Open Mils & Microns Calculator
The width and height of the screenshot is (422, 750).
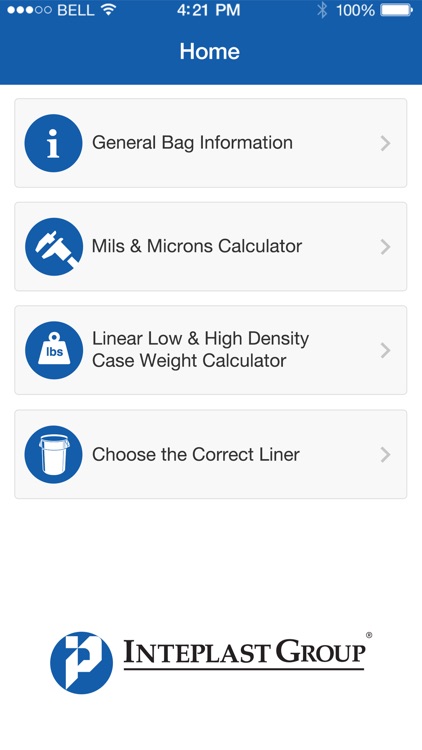click(x=211, y=246)
